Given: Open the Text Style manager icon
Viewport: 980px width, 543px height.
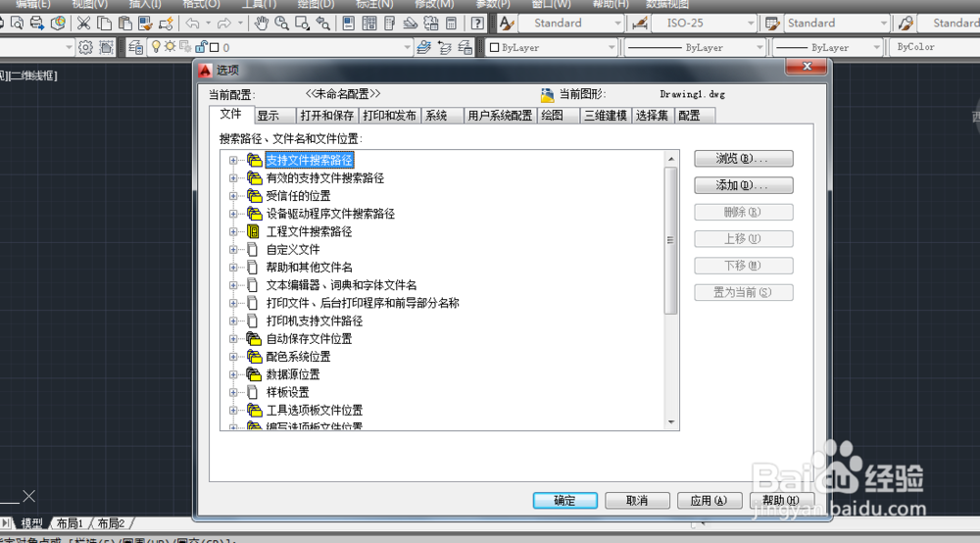Looking at the screenshot, I should pos(507,24).
